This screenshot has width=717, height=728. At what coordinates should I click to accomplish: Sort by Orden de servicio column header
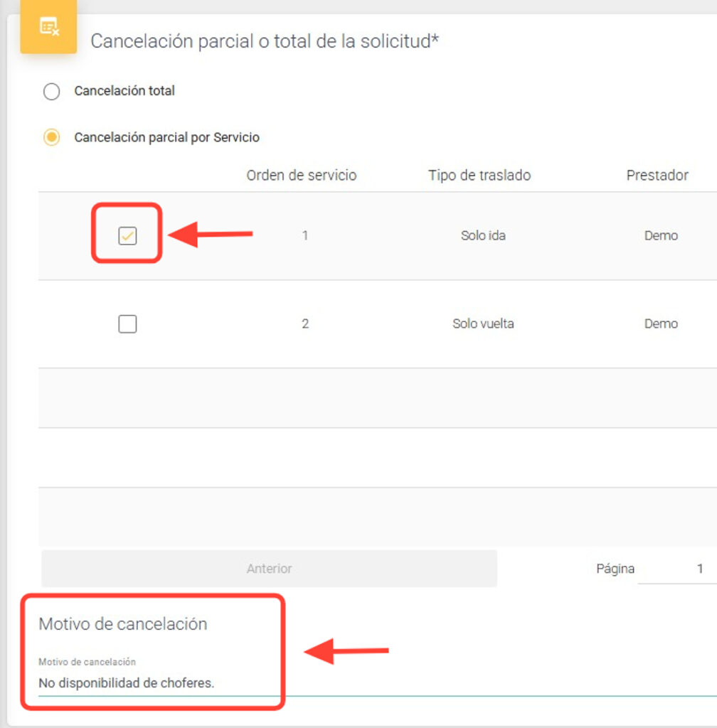(302, 175)
